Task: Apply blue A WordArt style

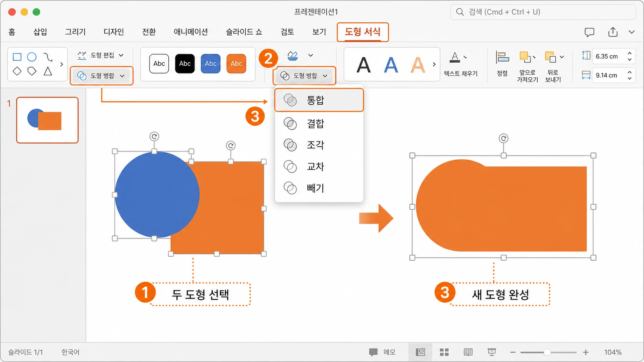Action: point(391,65)
